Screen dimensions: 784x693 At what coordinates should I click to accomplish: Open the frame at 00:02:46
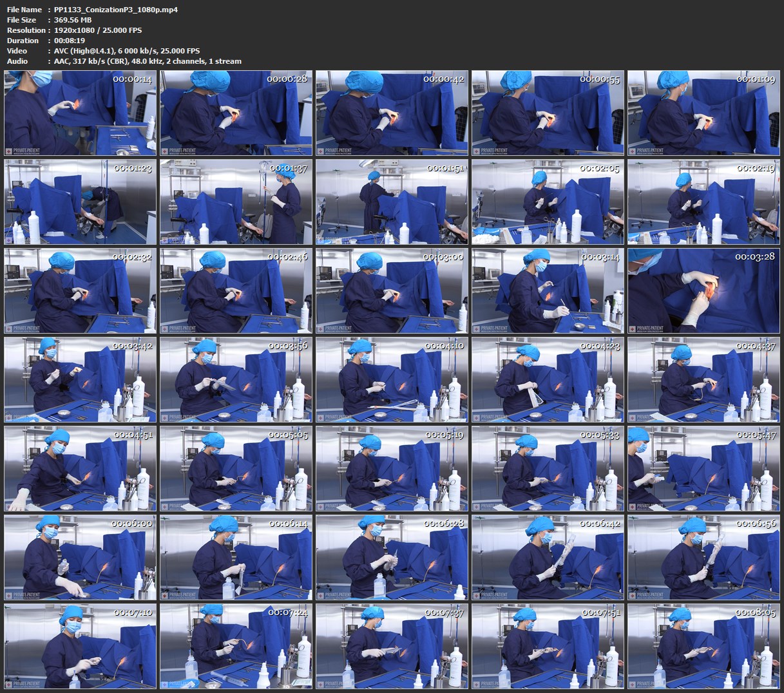236,291
